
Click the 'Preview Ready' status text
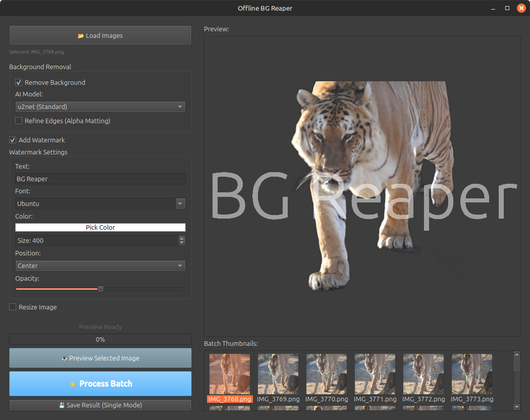(x=100, y=327)
